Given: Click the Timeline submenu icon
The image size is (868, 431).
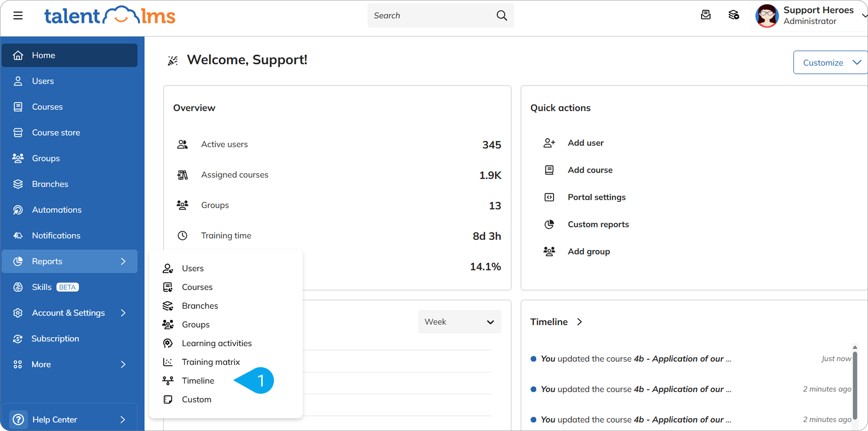Looking at the screenshot, I should coord(168,381).
